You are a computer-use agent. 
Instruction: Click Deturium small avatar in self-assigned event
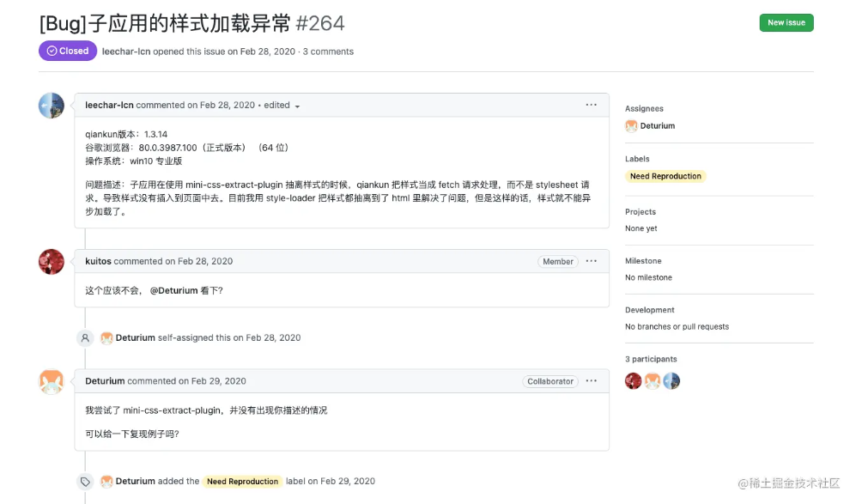tap(106, 338)
